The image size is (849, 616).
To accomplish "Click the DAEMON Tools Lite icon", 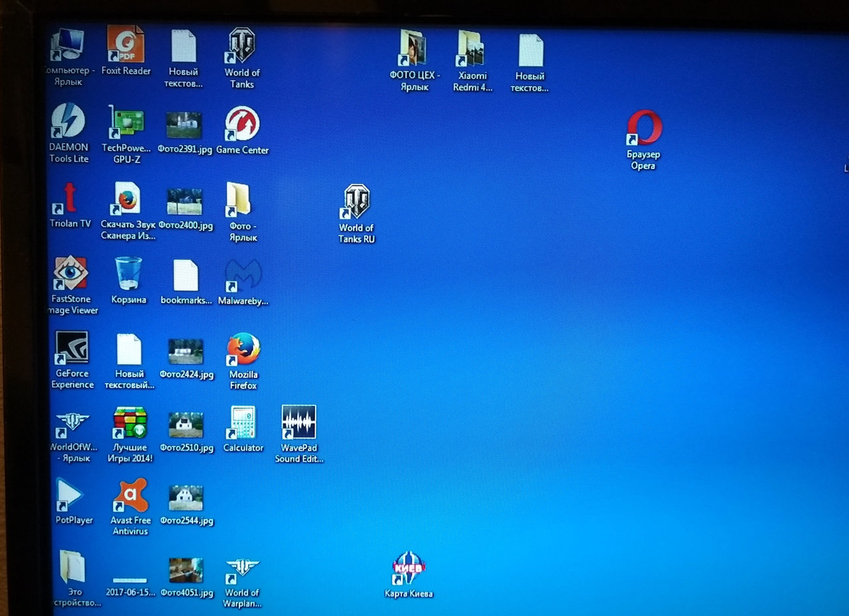I will (68, 121).
